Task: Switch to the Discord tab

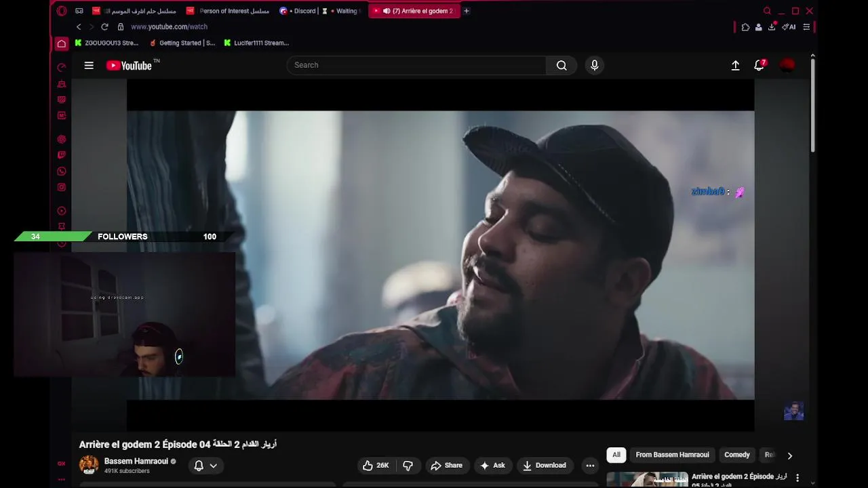Action: [x=298, y=11]
